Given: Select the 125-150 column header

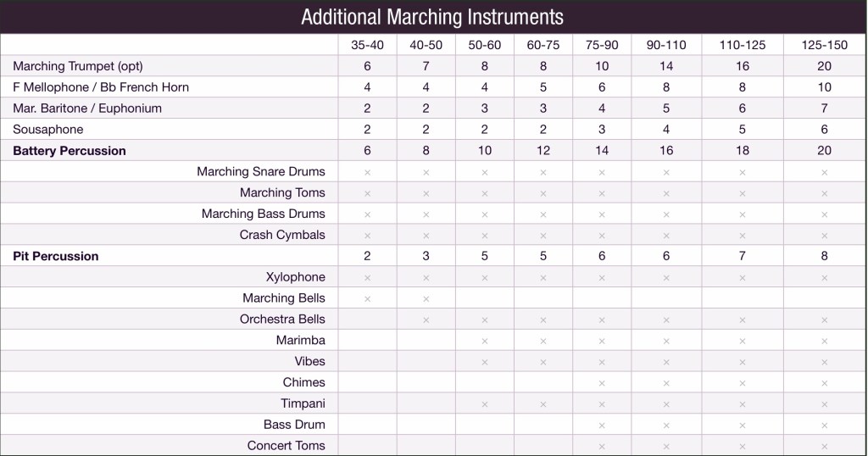Looking at the screenshot, I should [824, 45].
